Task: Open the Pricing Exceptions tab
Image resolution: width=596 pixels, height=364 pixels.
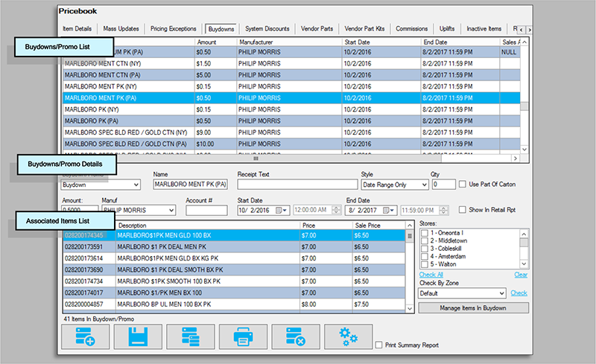Action: pos(174,29)
